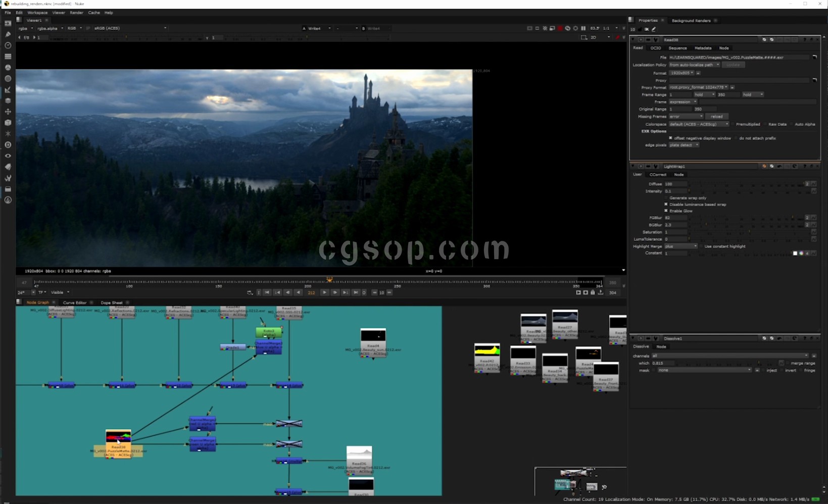Open the Merge nodes icon
The width and height of the screenshot is (828, 504).
pyautogui.click(x=8, y=100)
